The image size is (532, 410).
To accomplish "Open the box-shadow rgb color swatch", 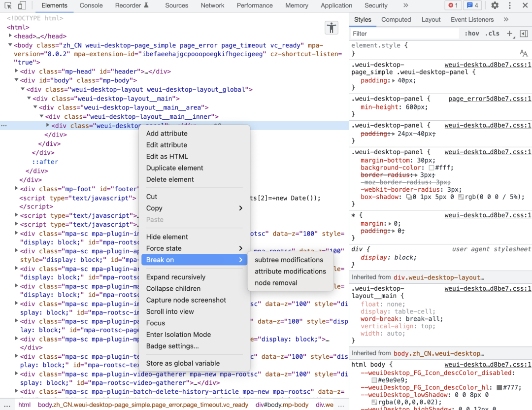I will pyautogui.click(x=461, y=197).
